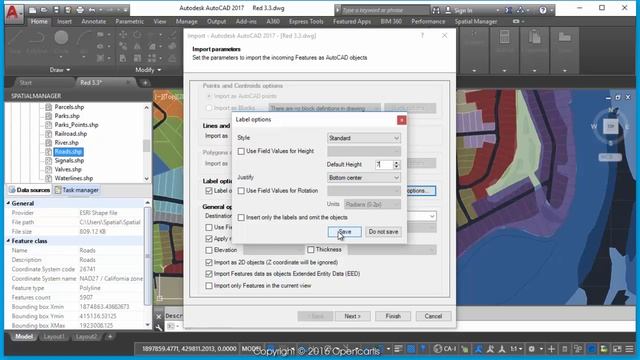Click Cancel button in Import dialog

tap(433, 316)
